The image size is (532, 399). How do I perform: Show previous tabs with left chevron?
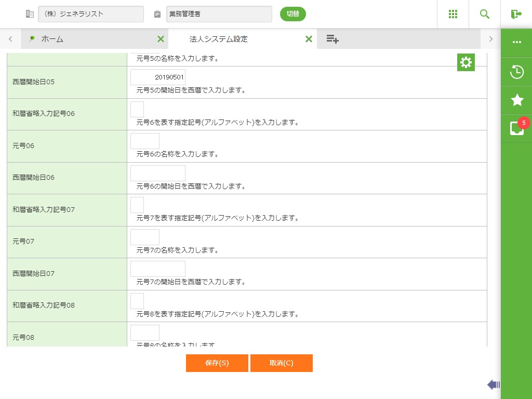click(x=10, y=39)
